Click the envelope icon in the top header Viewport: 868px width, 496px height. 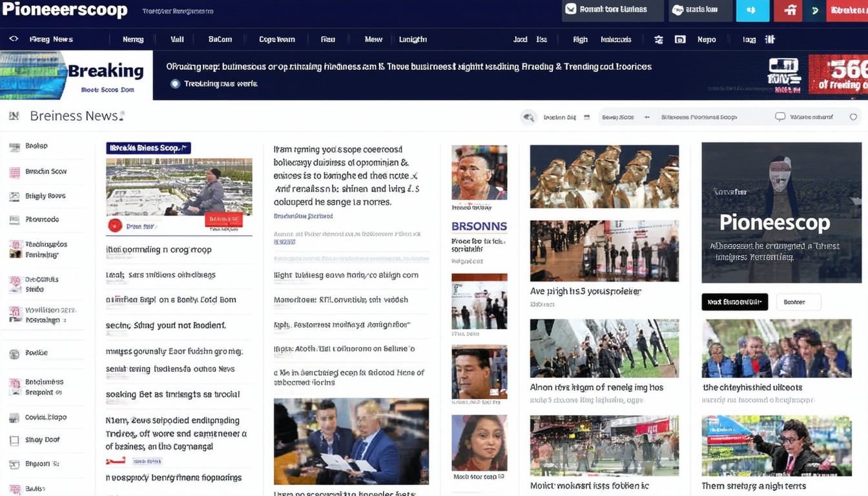click(x=571, y=10)
